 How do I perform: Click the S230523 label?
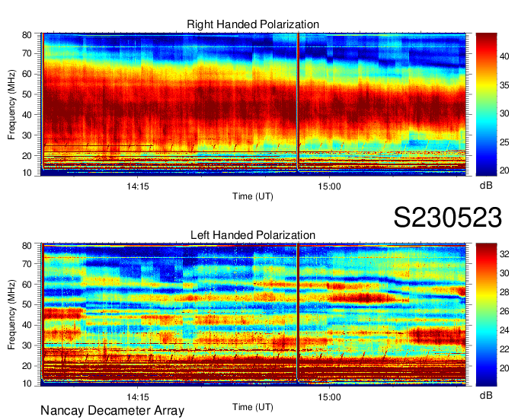tap(448, 218)
